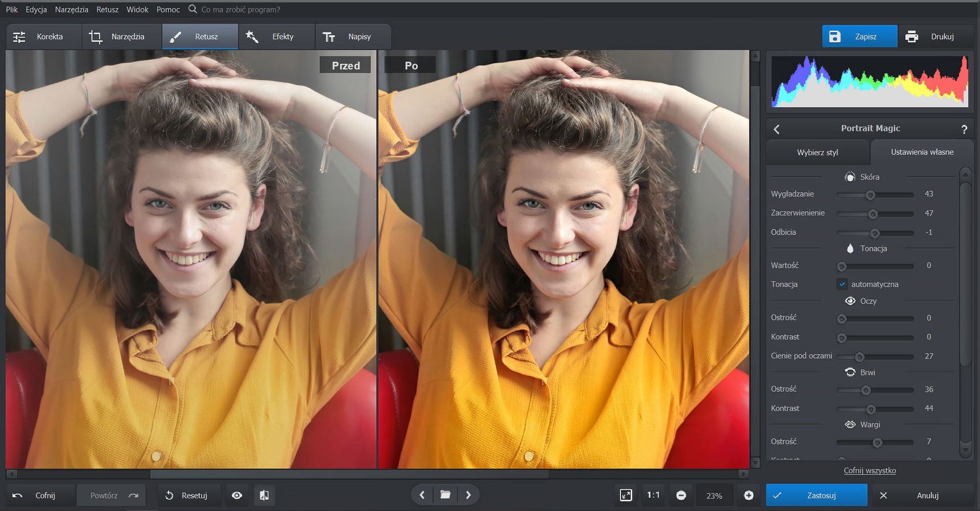This screenshot has height=511, width=980.
Task: Click the Drukuj print button
Action: [935, 36]
